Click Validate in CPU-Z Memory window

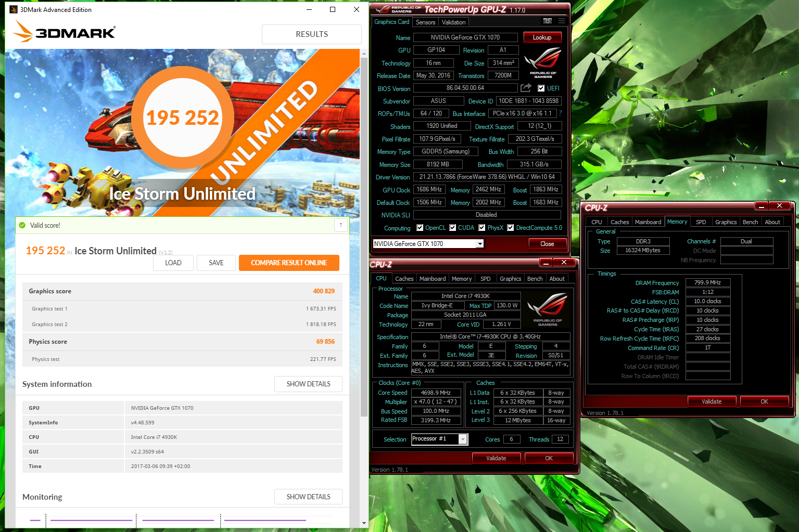point(712,401)
